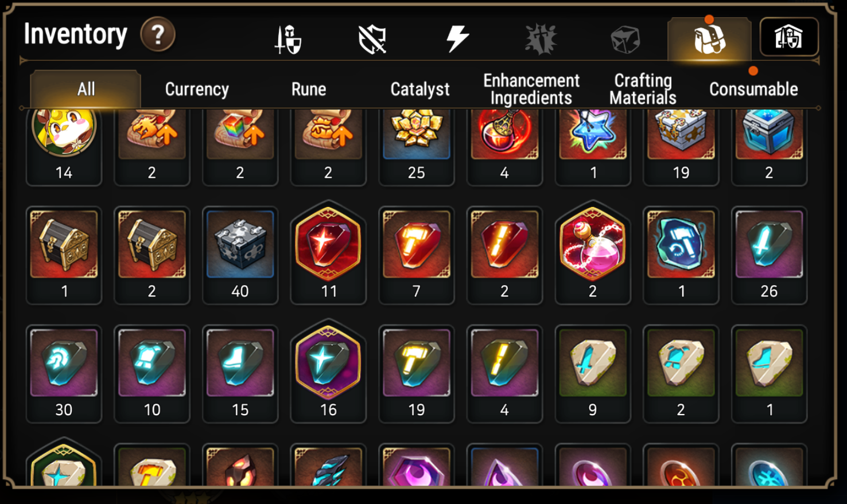Select the purple hexagon star gem with 16
847x504 pixels.
point(328,371)
